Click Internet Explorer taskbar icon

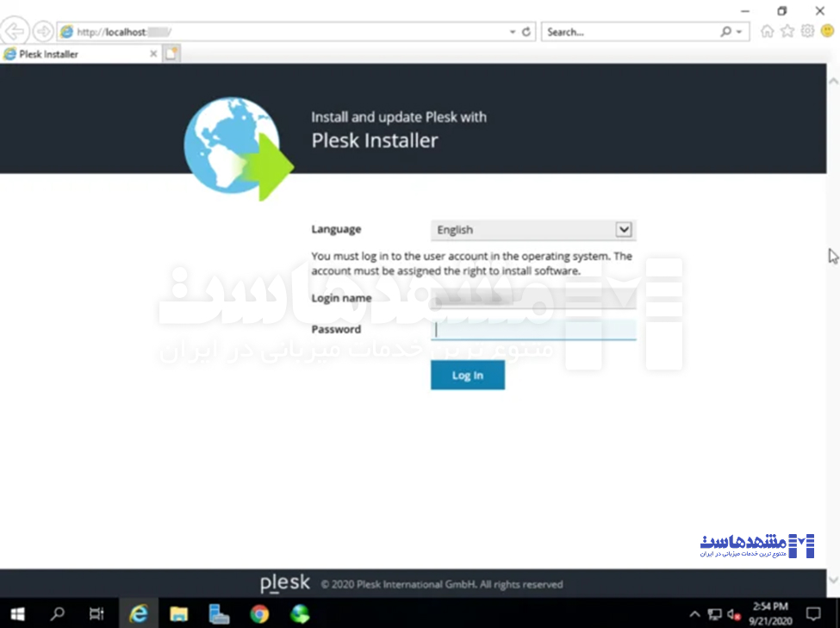click(138, 613)
